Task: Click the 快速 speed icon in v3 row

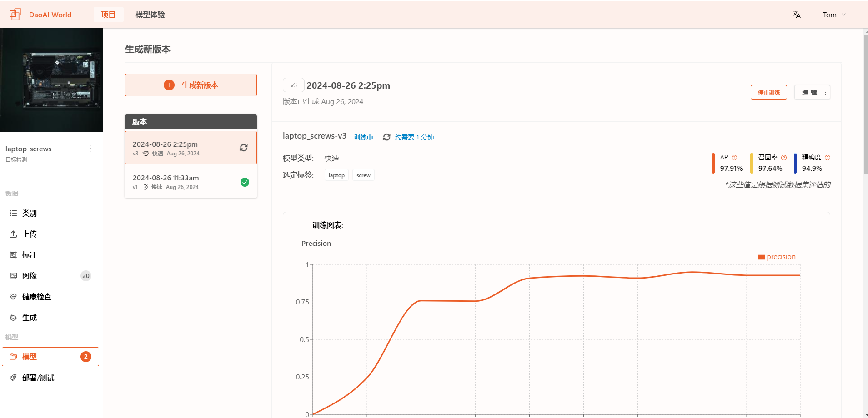Action: (146, 154)
